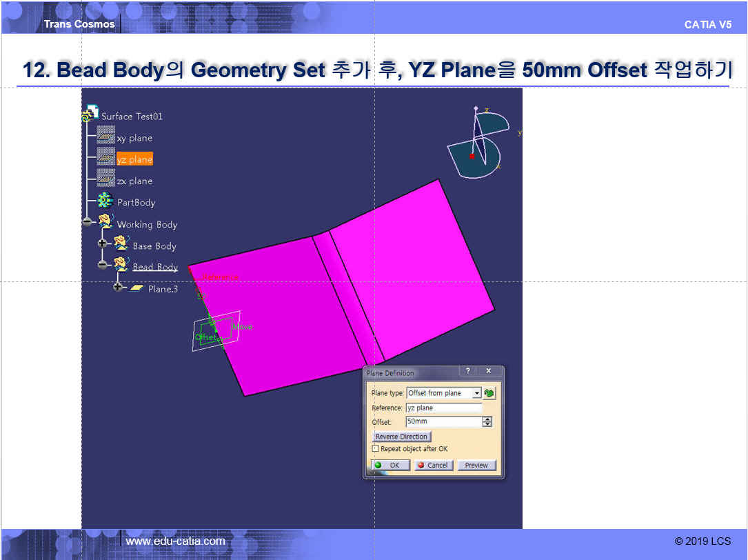The image size is (748, 560).
Task: Click the Surface Test01 root part icon
Action: click(90, 113)
